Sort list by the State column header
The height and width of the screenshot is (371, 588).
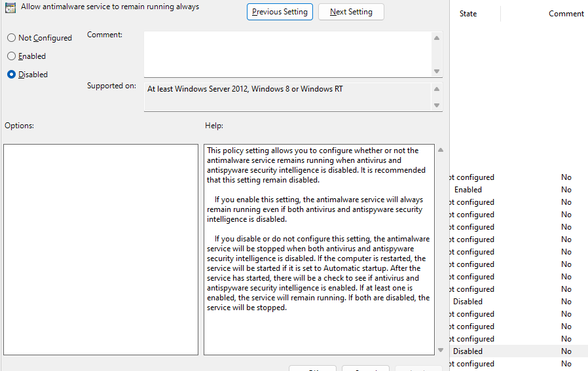pyautogui.click(x=468, y=14)
